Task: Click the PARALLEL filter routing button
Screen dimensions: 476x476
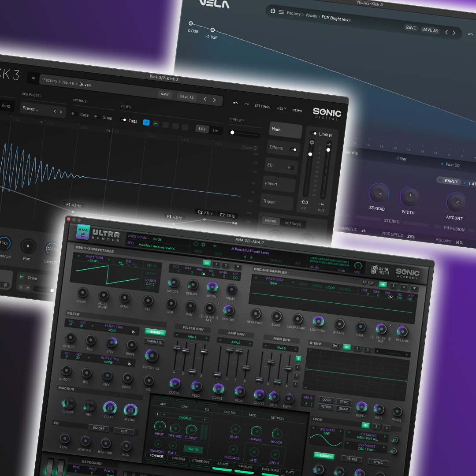Action: pos(154,342)
